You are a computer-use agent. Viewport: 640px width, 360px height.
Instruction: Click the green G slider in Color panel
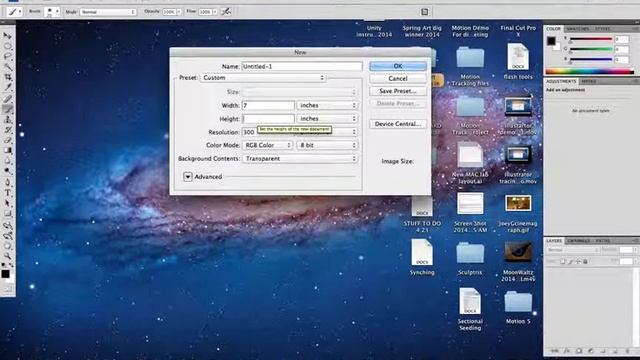(591, 49)
